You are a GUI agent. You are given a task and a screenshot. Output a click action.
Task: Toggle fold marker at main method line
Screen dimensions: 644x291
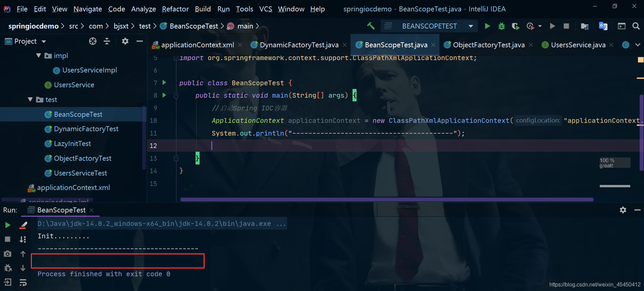[176, 96]
